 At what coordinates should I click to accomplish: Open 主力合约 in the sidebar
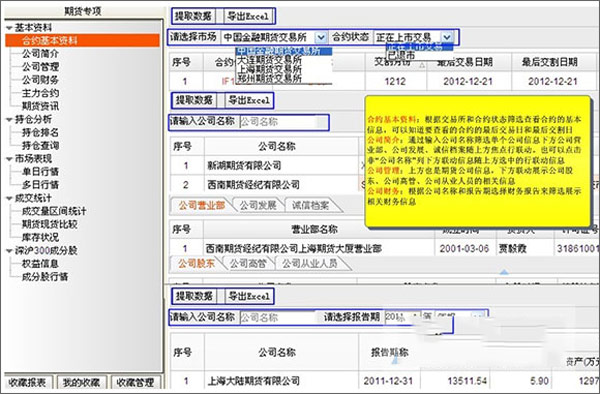[x=40, y=93]
